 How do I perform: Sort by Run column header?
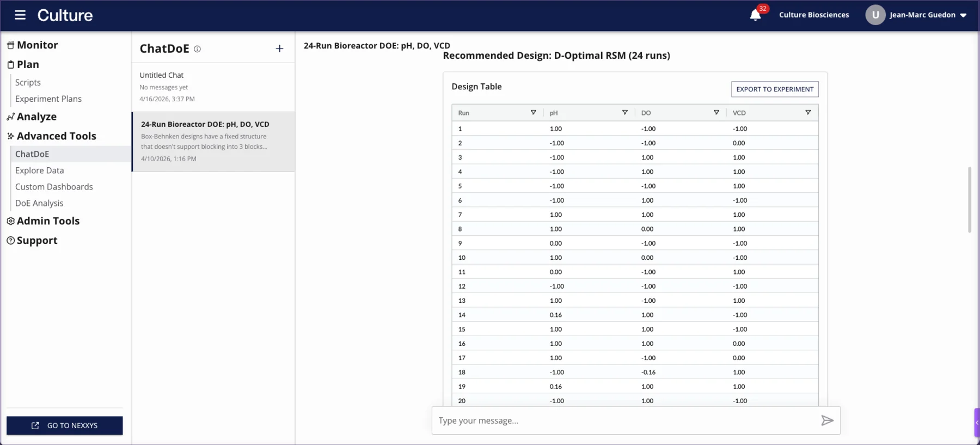[x=463, y=113]
